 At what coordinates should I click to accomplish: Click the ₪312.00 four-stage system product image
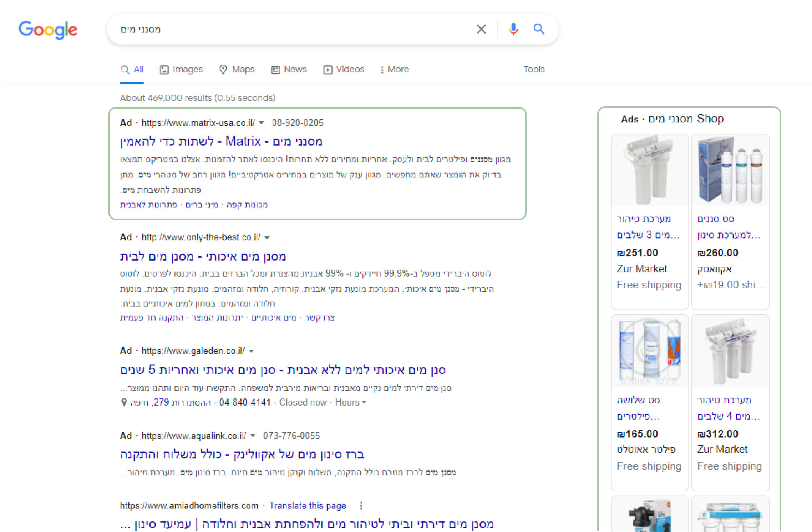(x=730, y=352)
